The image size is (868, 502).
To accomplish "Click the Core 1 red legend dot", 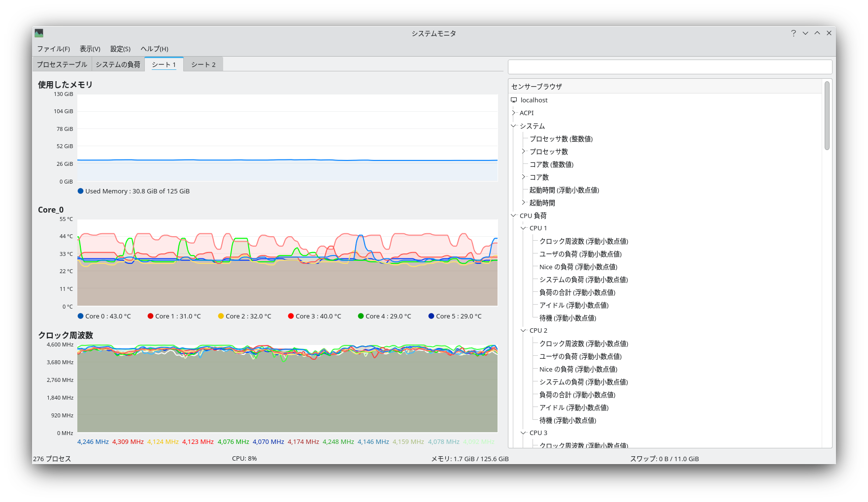I will tap(150, 316).
